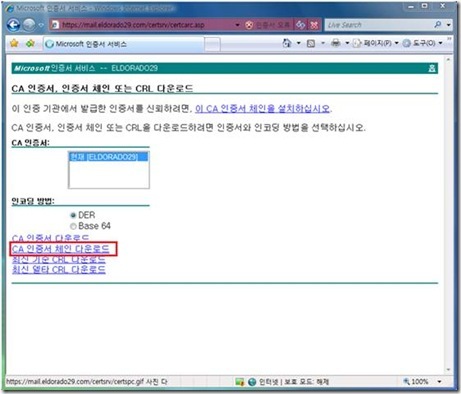Click the page icon left of the URL
Viewport: 461px width, 394px height.
pos(55,25)
